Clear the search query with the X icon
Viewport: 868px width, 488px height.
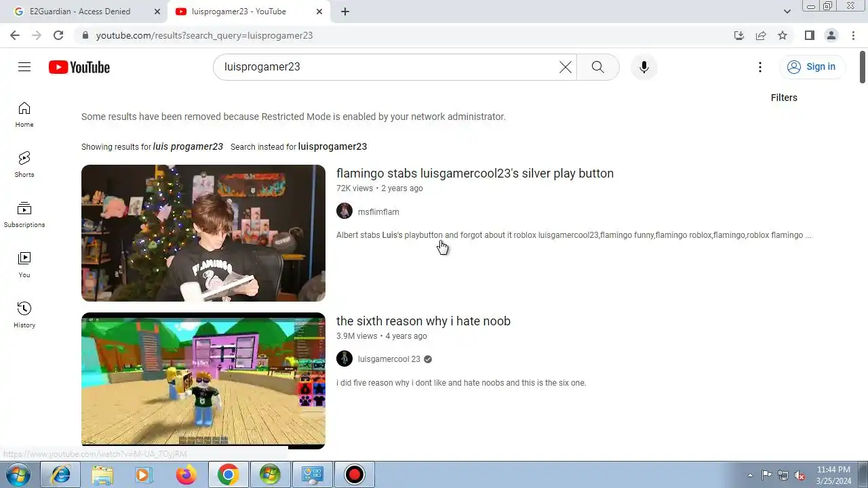[566, 67]
